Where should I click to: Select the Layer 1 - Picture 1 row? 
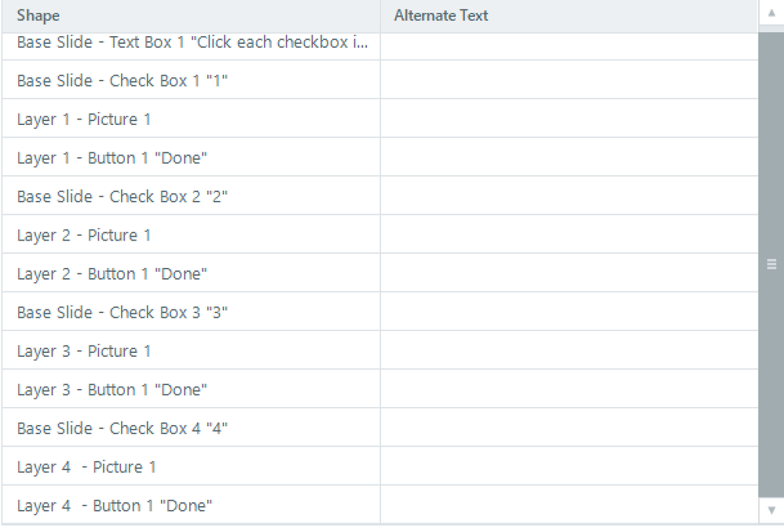click(x=84, y=119)
